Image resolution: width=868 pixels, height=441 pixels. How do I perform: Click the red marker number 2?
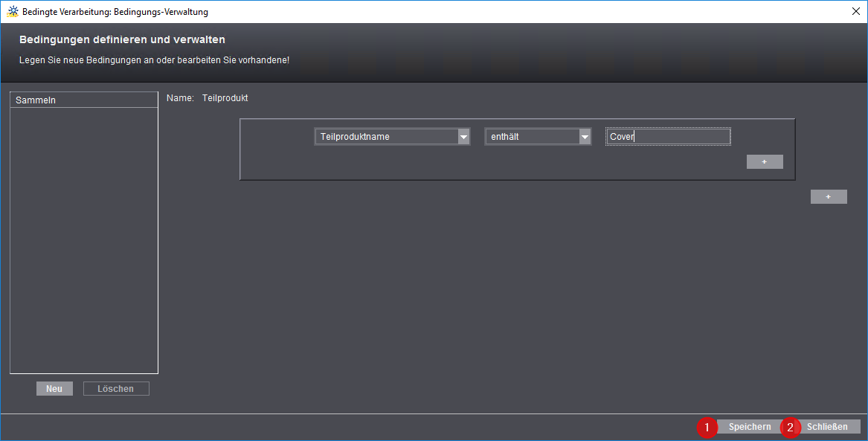pyautogui.click(x=790, y=427)
